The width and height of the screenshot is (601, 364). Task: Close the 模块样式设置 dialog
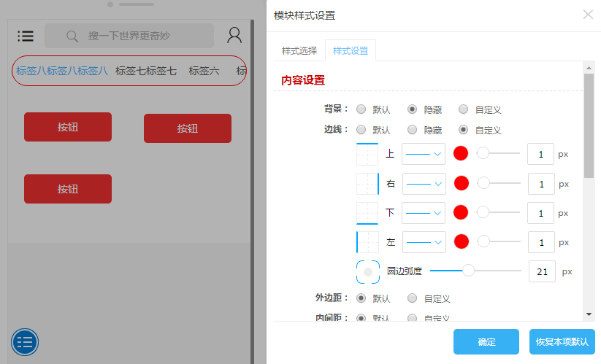(x=588, y=15)
